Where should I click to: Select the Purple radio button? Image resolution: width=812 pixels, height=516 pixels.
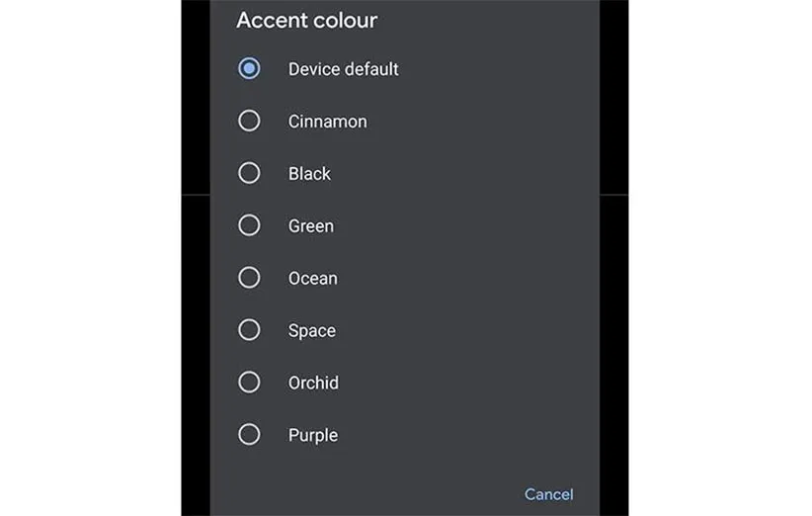(x=249, y=435)
